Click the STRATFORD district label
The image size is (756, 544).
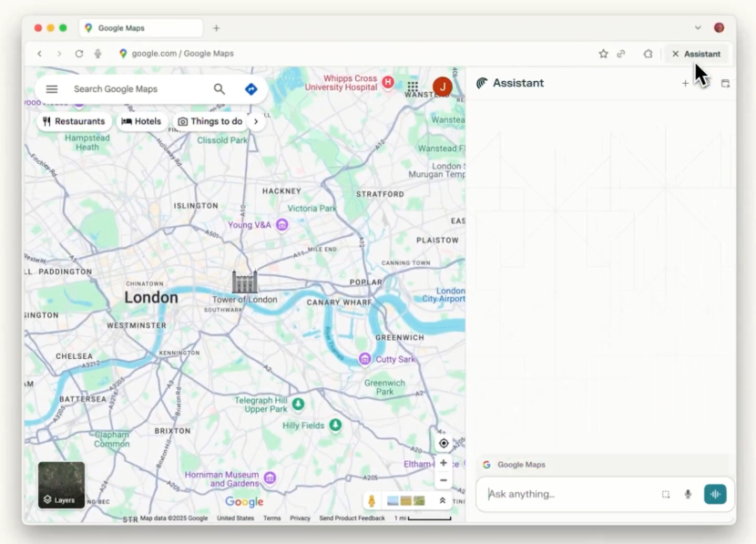coord(381,194)
